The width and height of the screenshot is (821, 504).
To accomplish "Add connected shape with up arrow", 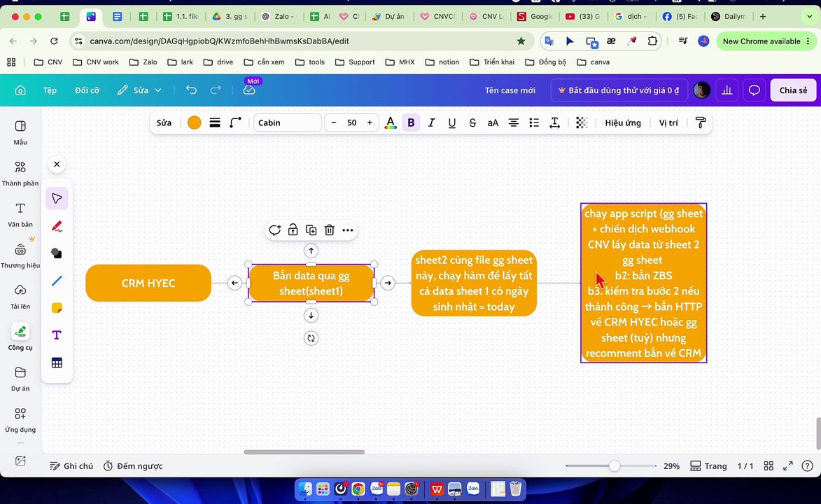I will coord(311,251).
